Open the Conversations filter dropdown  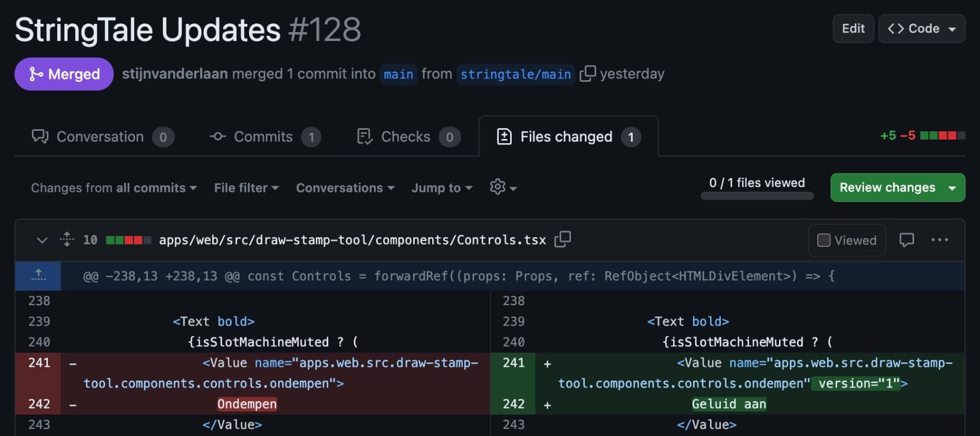[345, 188]
